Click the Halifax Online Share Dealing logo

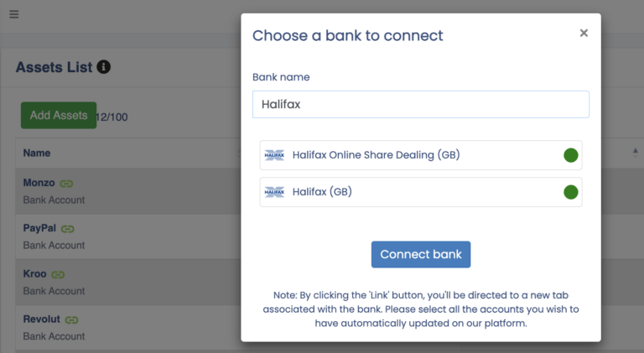click(x=274, y=155)
